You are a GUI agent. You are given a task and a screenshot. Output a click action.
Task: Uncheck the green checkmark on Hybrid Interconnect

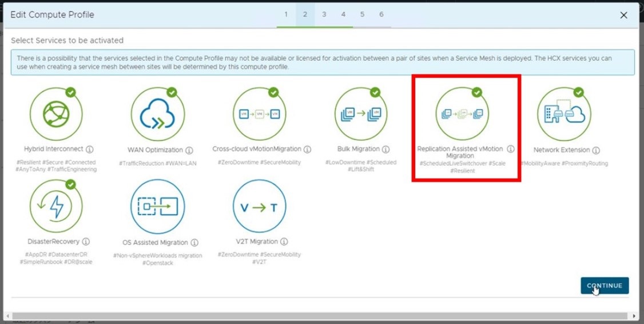click(x=70, y=92)
